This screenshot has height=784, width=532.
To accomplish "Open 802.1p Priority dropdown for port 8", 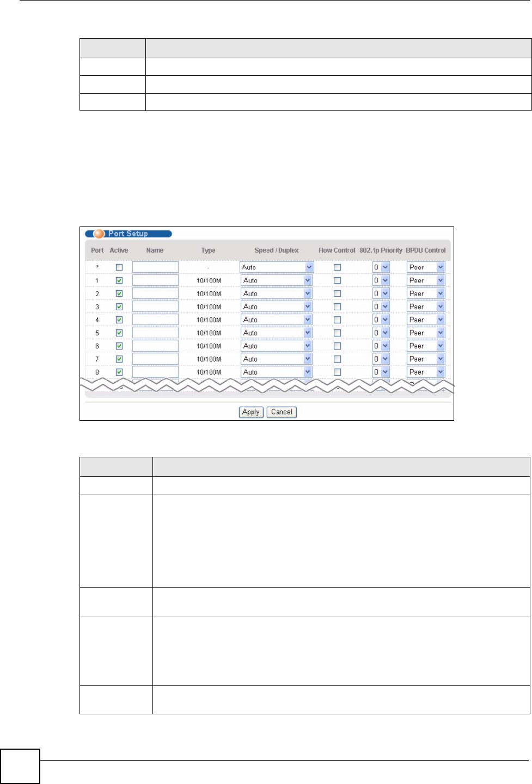I will [x=381, y=372].
